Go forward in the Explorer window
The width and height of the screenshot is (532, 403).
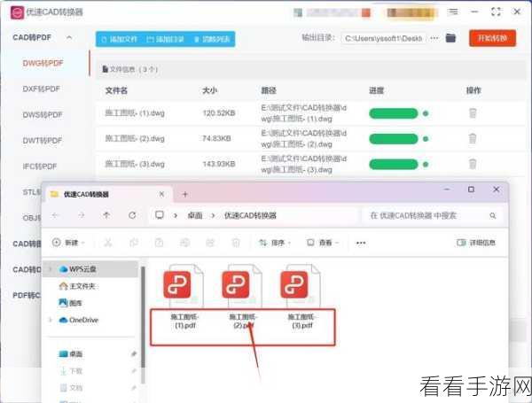pyautogui.click(x=81, y=215)
